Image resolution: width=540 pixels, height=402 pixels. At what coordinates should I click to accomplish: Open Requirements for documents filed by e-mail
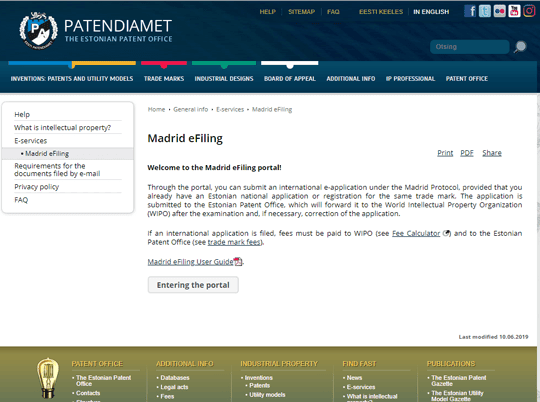point(57,170)
